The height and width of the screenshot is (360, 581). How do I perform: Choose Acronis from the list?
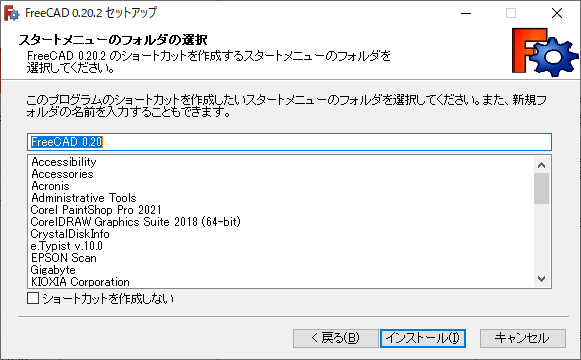(50, 186)
